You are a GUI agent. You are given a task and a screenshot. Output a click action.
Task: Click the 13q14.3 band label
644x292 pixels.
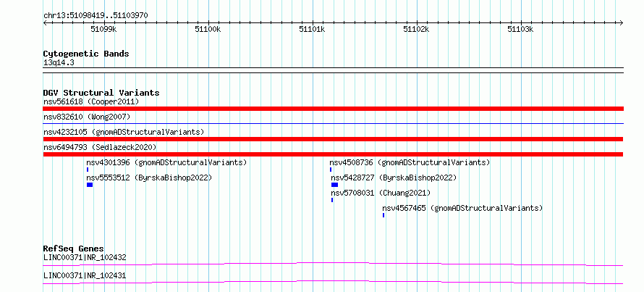pyautogui.click(x=59, y=63)
